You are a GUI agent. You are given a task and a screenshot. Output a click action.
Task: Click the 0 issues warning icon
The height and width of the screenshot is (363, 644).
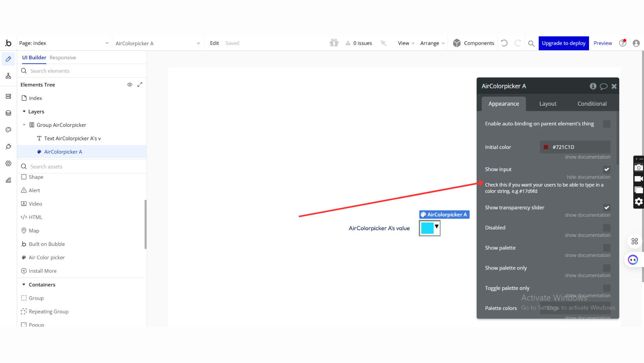(x=348, y=43)
